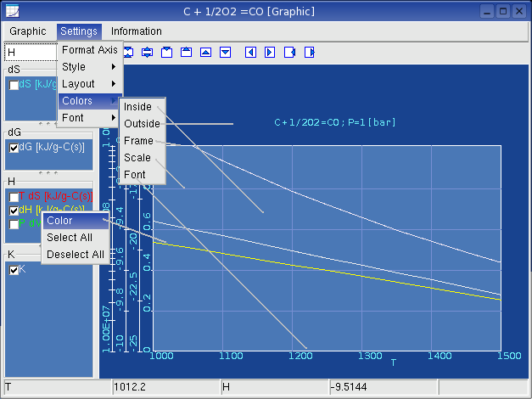This screenshot has height=399, width=532.
Task: Toggle the T dS checkbox
Action: (x=14, y=197)
